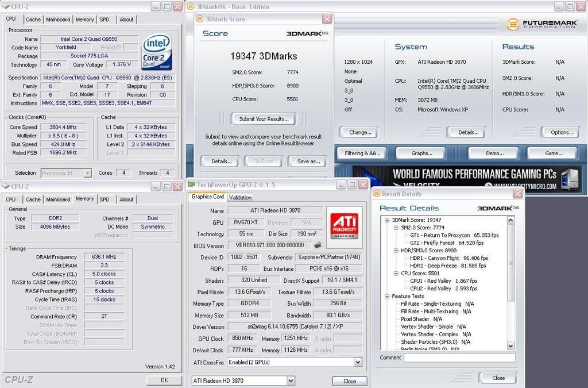Select Fill Rate - Single-Texturing row
Viewport: 588px width, 388px height.
(x=437, y=304)
